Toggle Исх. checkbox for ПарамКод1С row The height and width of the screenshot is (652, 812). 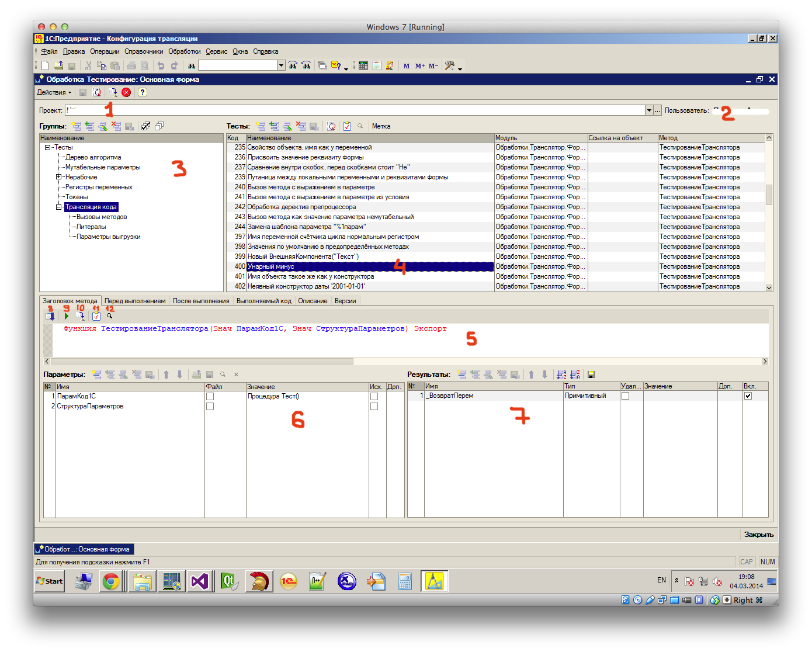tap(374, 397)
